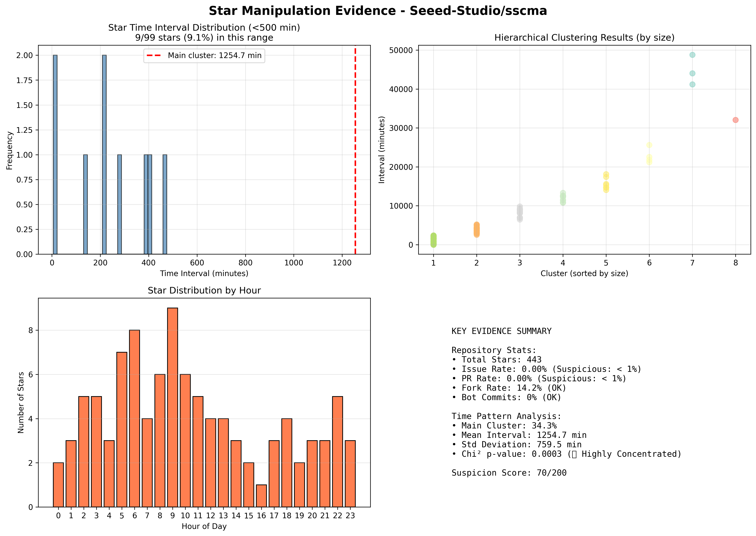This screenshot has height=536, width=756.
Task: Click the 'Suspicion Score: 70/200' line
Action: click(x=509, y=473)
